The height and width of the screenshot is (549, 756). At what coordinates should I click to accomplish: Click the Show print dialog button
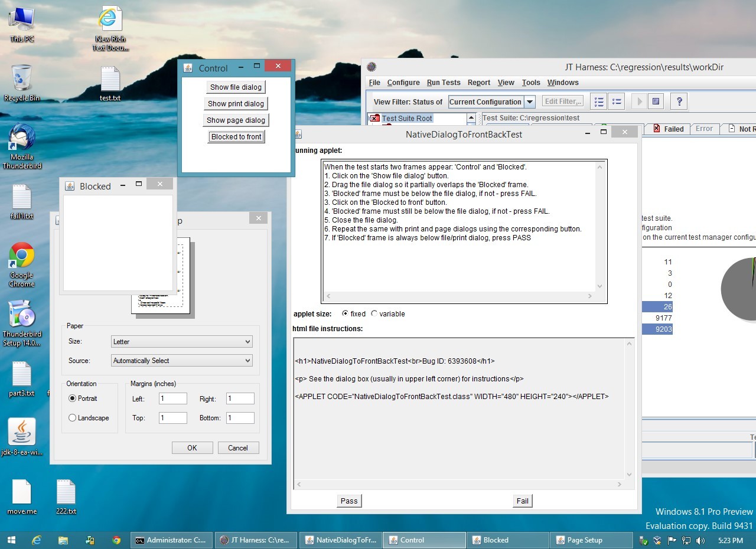click(236, 104)
